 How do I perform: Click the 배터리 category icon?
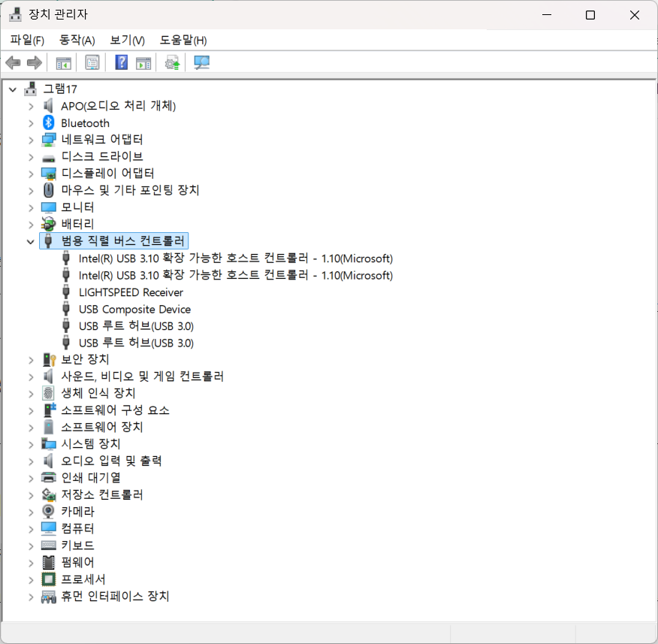coord(49,224)
